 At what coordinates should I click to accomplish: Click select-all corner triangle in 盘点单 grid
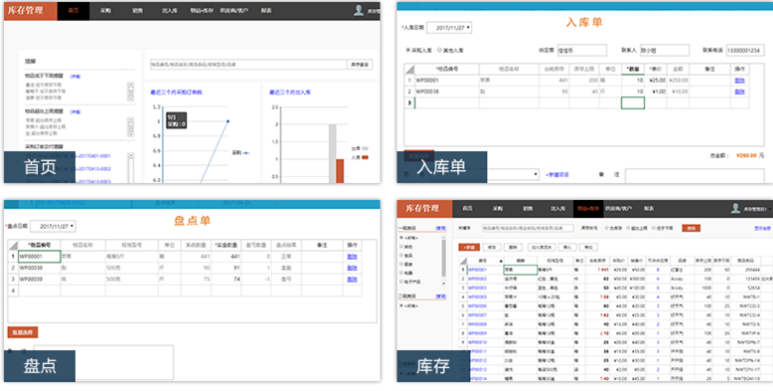pos(12,245)
